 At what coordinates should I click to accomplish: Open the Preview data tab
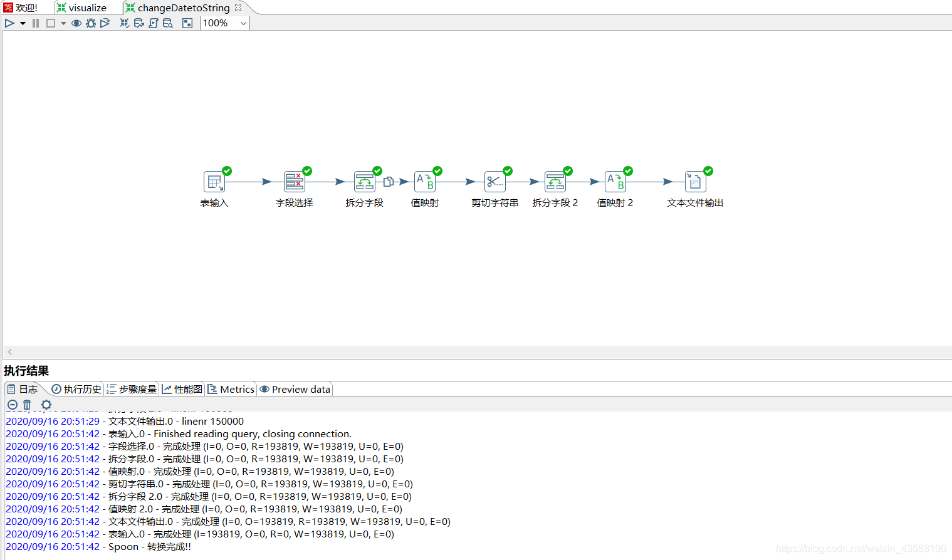click(295, 389)
